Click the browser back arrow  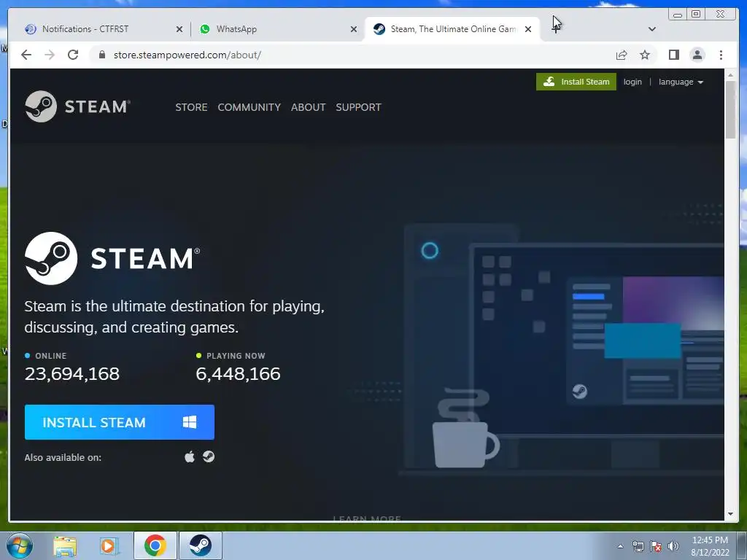(26, 55)
